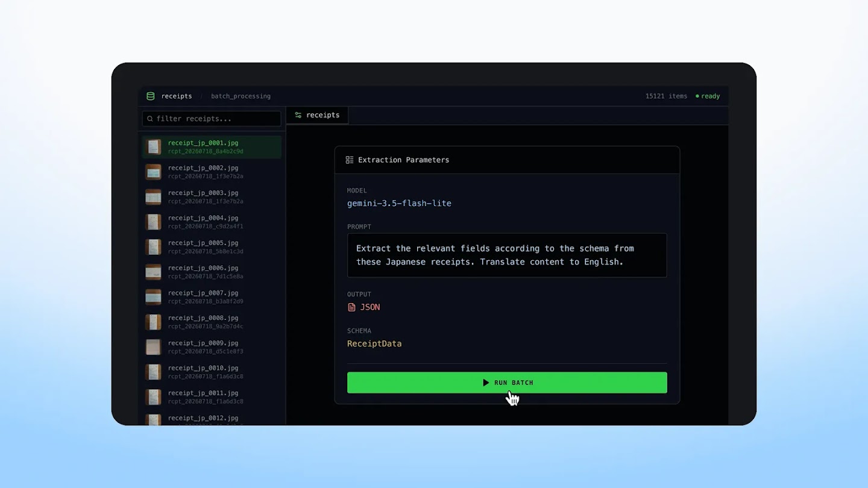
Task: Click the file name receipt_jp_0001.jpg
Action: (203, 143)
